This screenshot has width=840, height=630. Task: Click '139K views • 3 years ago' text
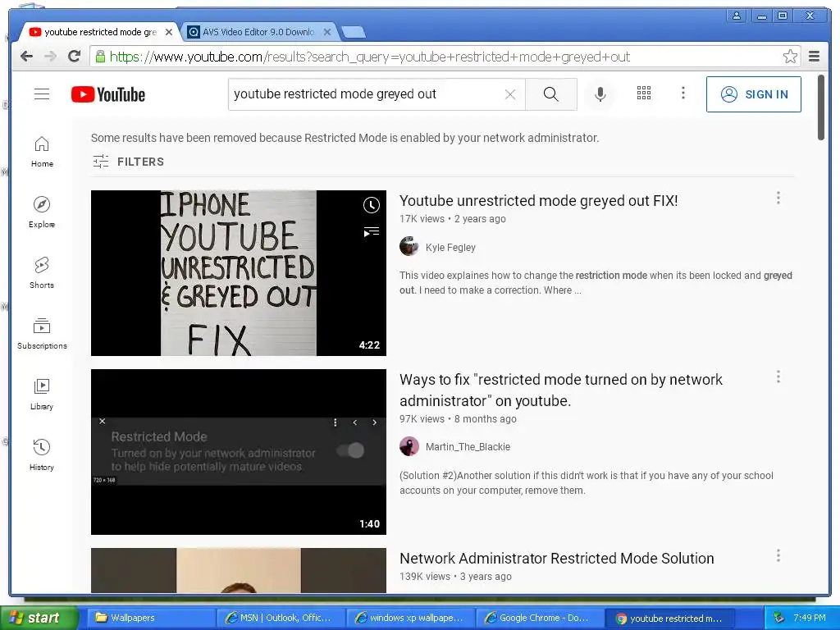click(x=455, y=577)
